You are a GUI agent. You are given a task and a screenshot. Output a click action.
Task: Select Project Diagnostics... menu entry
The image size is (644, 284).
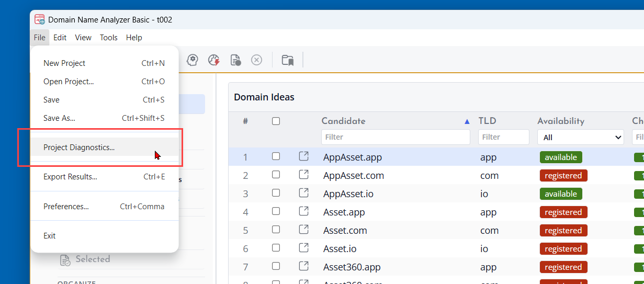(105, 147)
